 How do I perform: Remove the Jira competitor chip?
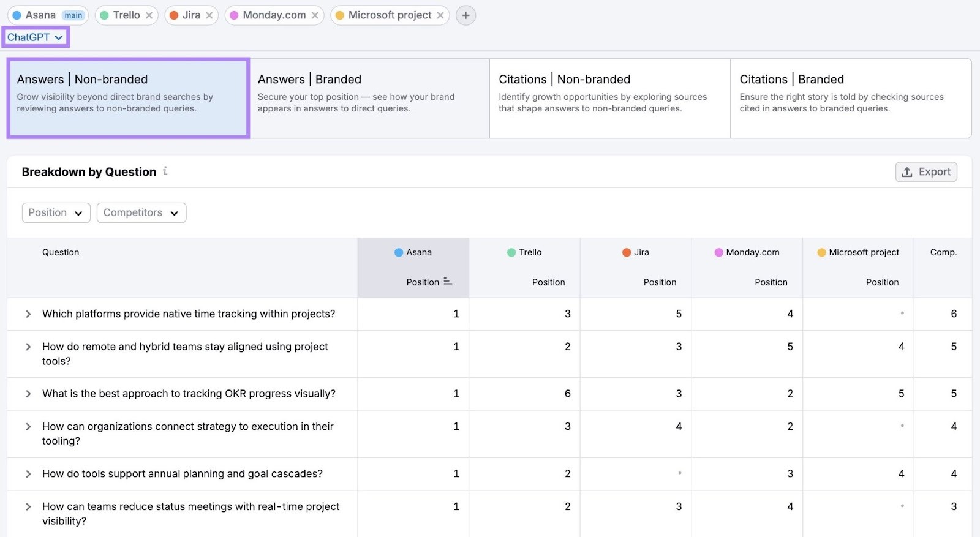pyautogui.click(x=209, y=15)
